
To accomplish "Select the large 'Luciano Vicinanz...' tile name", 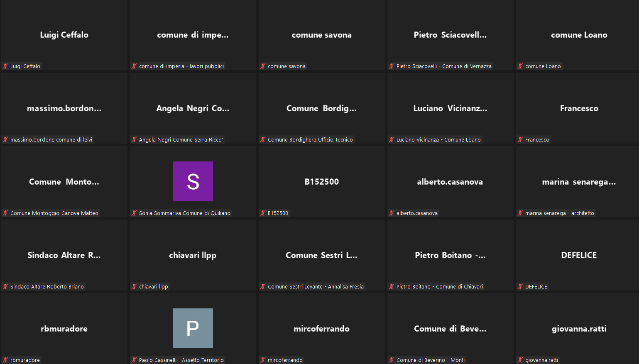I will pyautogui.click(x=450, y=108).
